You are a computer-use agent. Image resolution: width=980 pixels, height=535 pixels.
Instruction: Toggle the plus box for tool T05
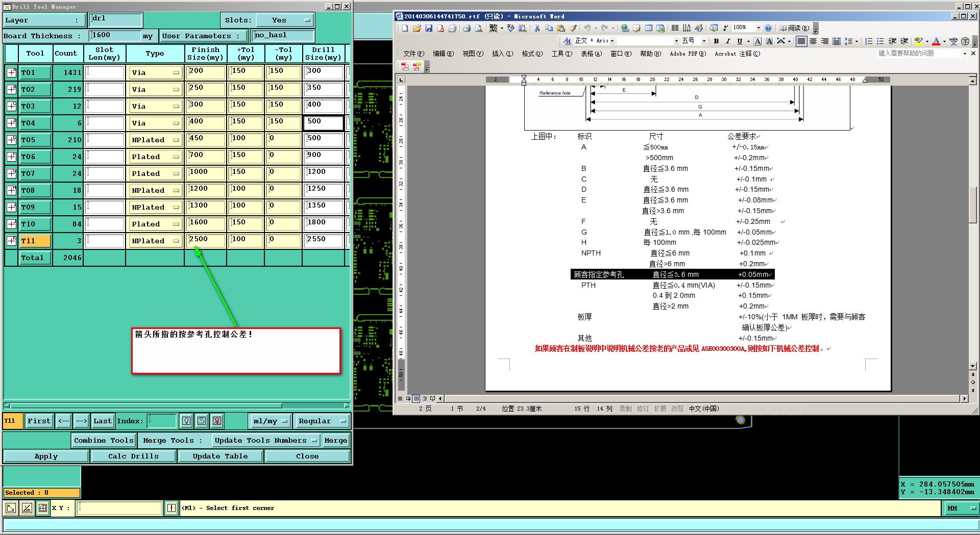(x=11, y=140)
